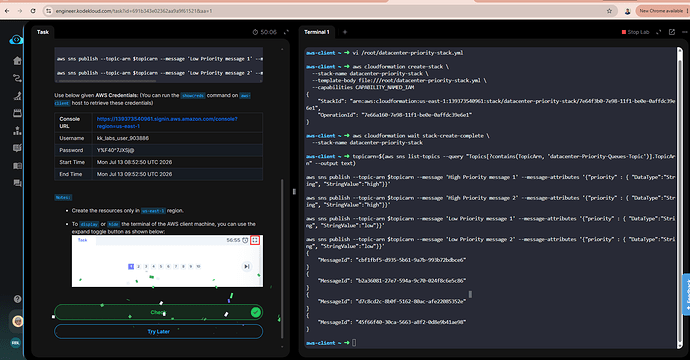
Task: Select the Terminal 1 tab
Action: coord(317,32)
